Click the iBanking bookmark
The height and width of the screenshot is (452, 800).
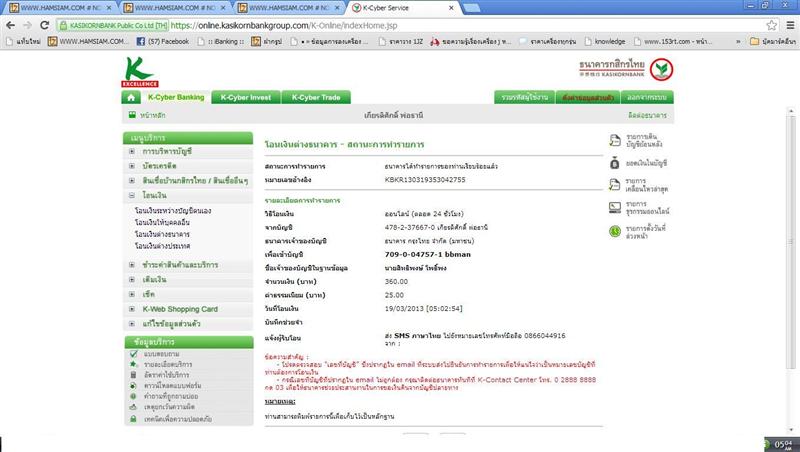(221, 41)
